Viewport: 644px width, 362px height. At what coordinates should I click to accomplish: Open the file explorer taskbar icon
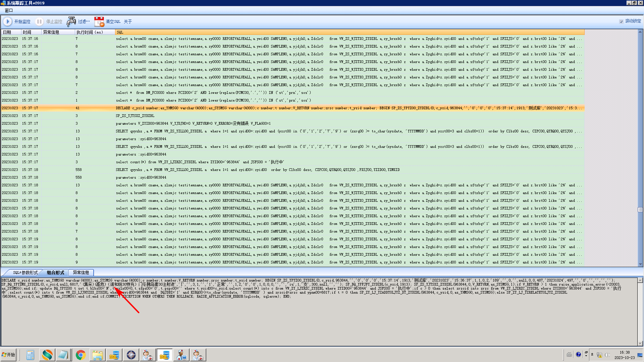tap(97, 355)
